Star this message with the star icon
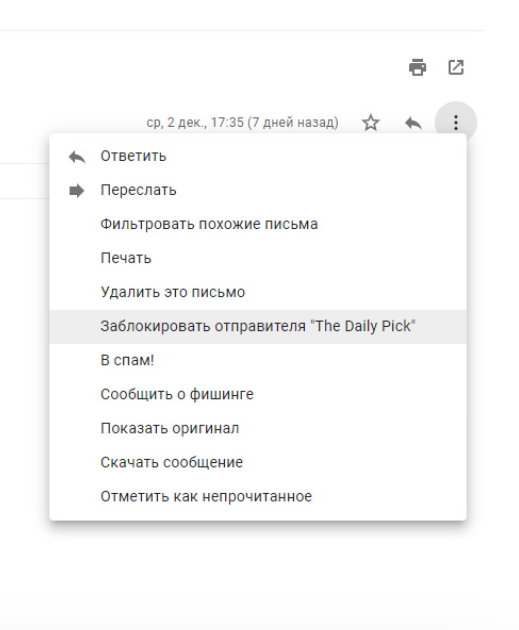Image resolution: width=519 pixels, height=630 pixels. pyautogui.click(x=370, y=123)
